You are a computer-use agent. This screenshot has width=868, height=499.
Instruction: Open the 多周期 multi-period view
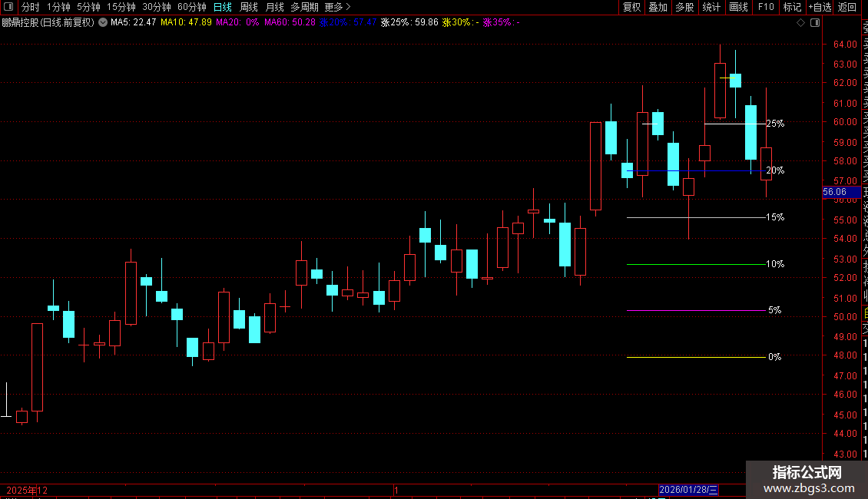pos(304,7)
